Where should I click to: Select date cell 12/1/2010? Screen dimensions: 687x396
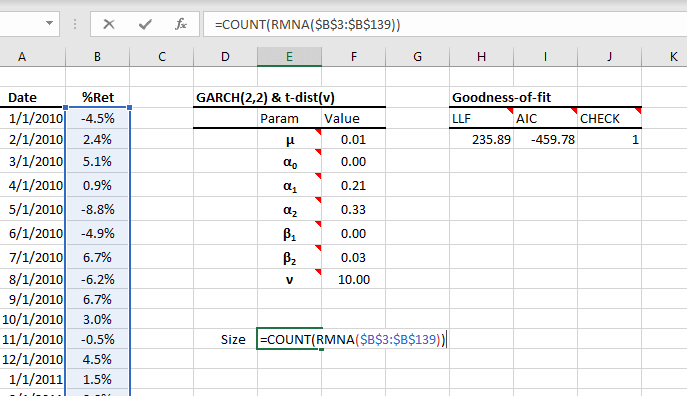[x=32, y=359]
